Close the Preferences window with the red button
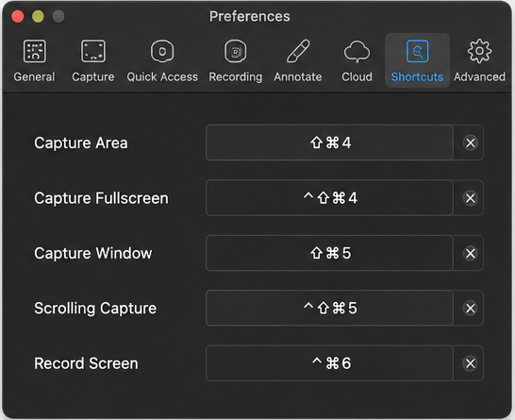The height and width of the screenshot is (420, 515). click(x=18, y=16)
